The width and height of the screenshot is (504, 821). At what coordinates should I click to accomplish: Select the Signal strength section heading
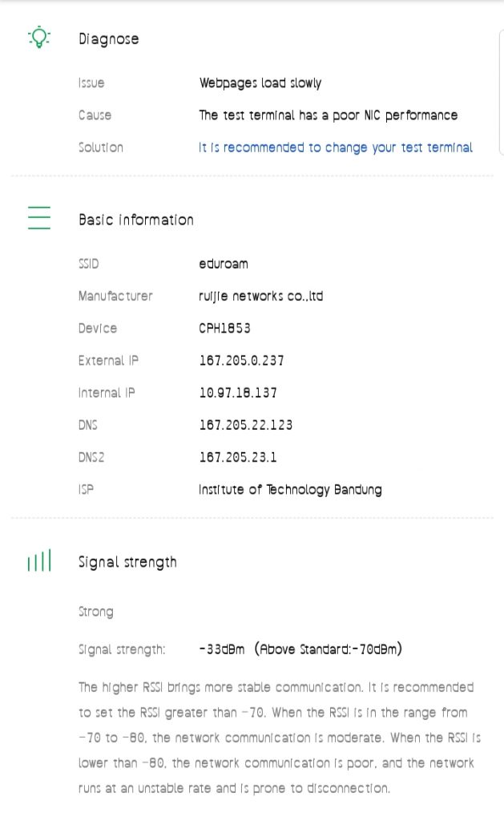pyautogui.click(x=127, y=562)
